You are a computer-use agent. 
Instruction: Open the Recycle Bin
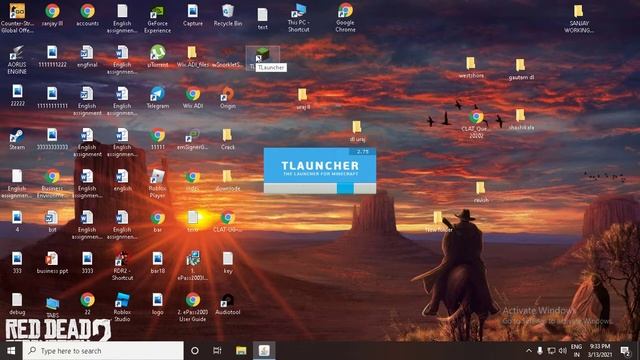228,16
